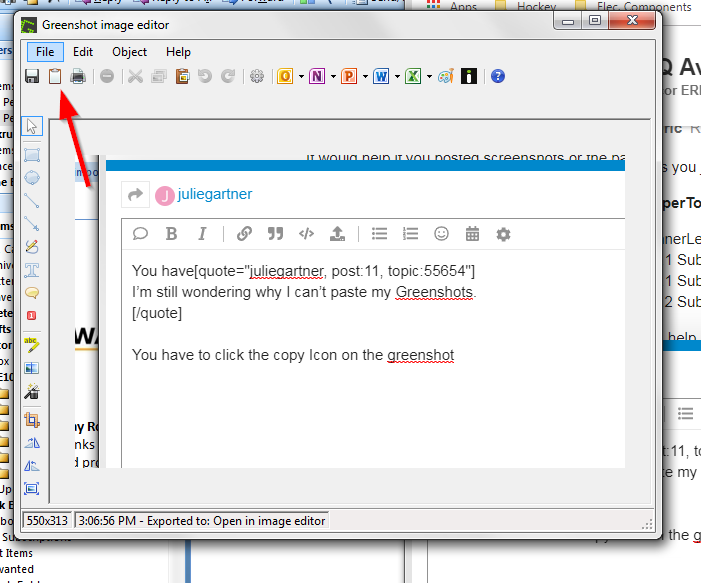This screenshot has width=701, height=583.
Task: Pick the Draw line tool
Action: pos(32,201)
